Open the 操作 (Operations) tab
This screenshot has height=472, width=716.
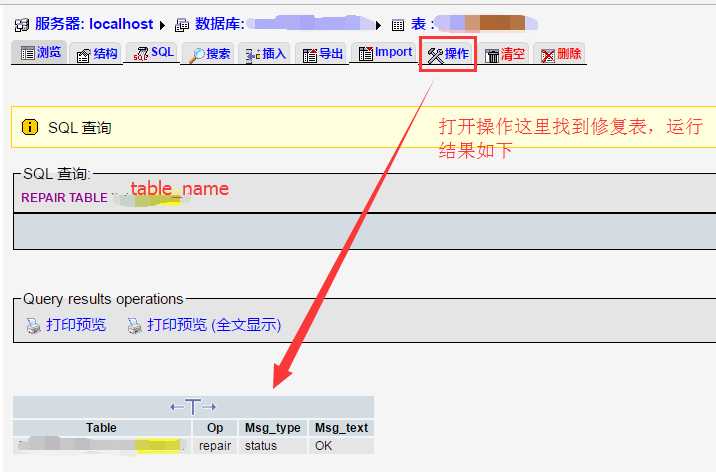tap(448, 54)
